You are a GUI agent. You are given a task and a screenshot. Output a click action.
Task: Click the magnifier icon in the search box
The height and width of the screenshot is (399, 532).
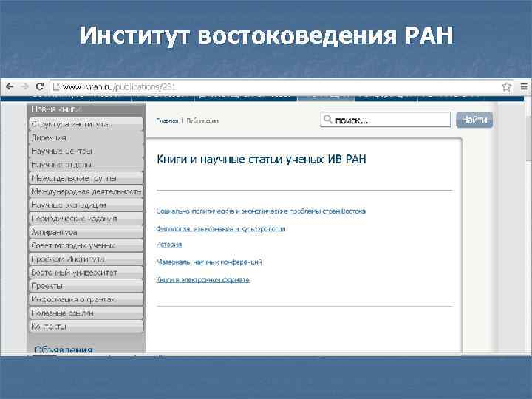[327, 119]
